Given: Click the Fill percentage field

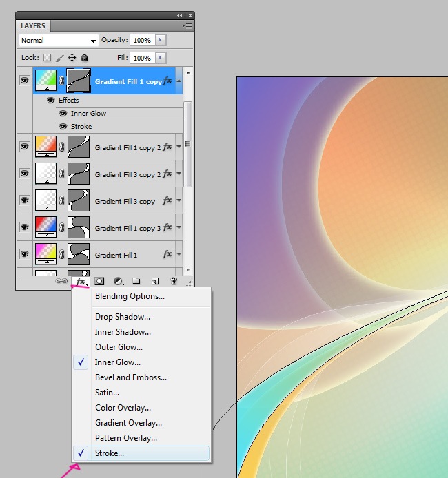Looking at the screenshot, I should pos(143,59).
